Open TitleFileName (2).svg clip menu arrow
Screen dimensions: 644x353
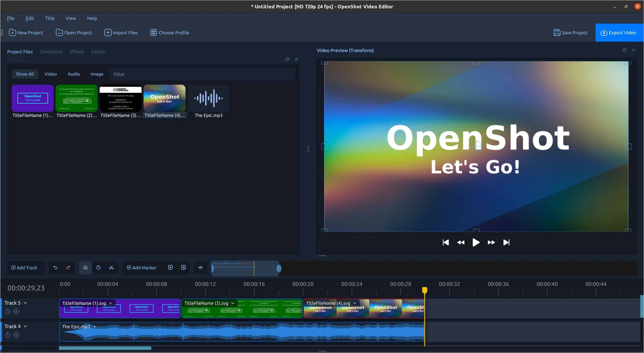(233, 304)
